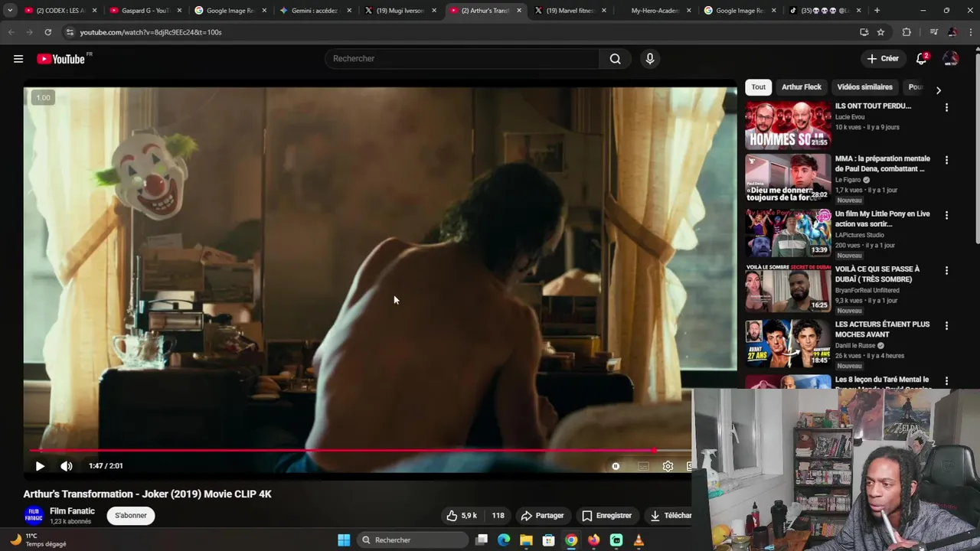Show more filter chips with right chevron

point(938,90)
